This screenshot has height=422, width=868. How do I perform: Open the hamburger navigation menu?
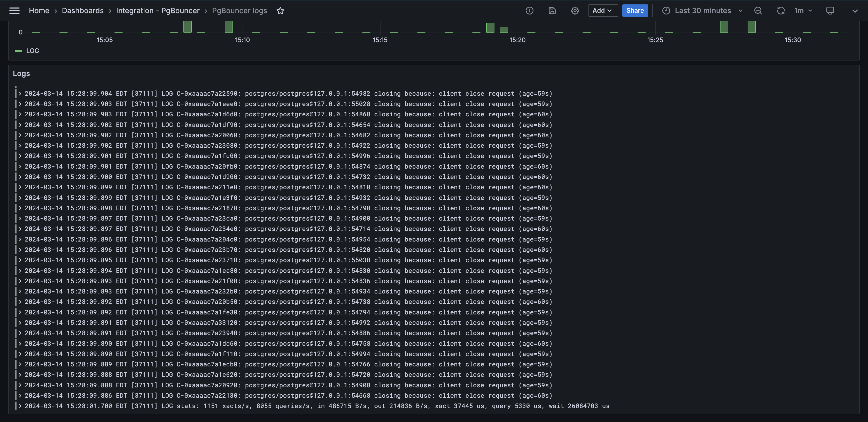[x=14, y=11]
